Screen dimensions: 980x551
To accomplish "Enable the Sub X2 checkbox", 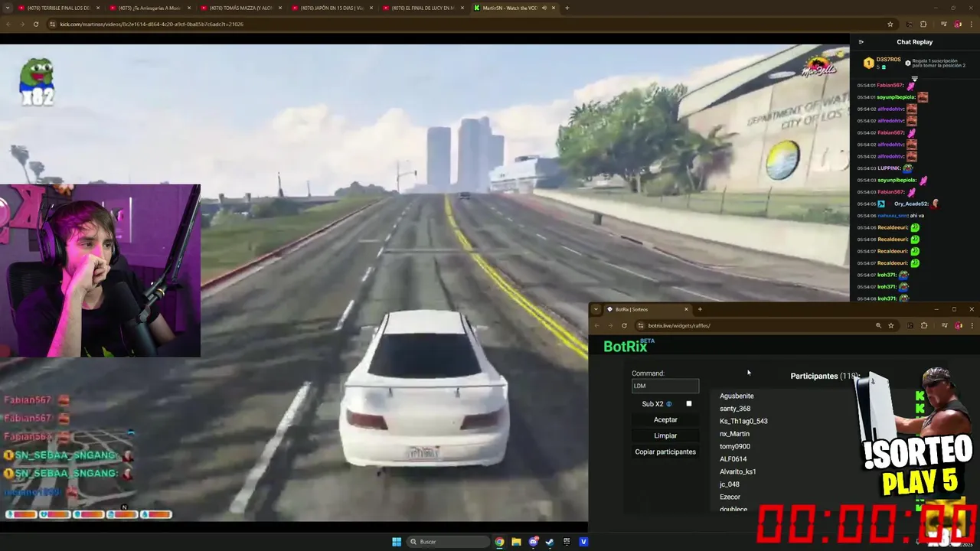I will coord(689,404).
